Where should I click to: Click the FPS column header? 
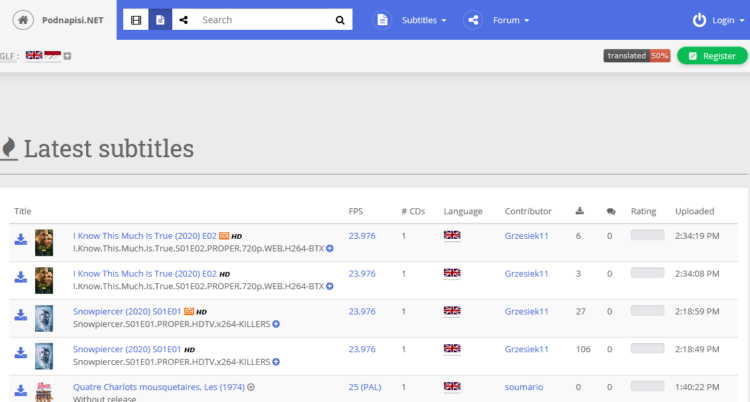356,211
